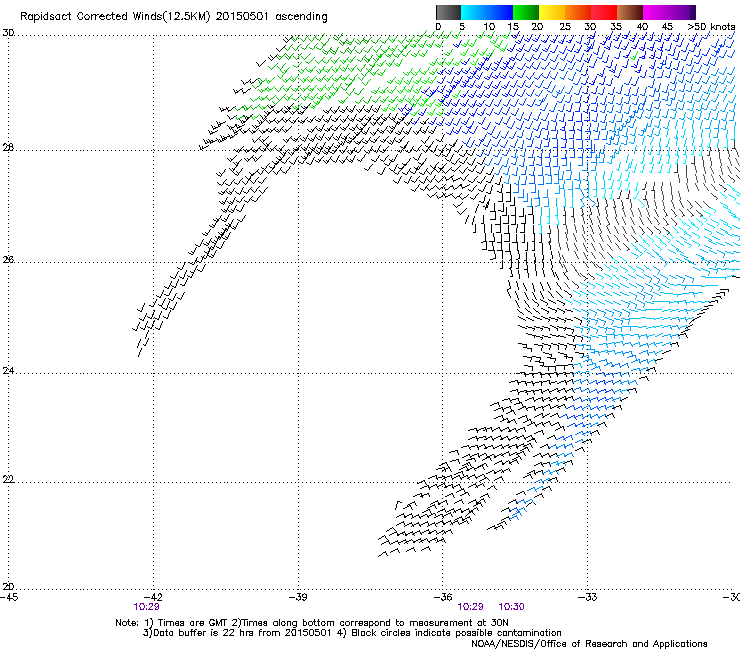Click the longitude -45 axis label
The width and height of the screenshot is (740, 650).
[x=9, y=597]
